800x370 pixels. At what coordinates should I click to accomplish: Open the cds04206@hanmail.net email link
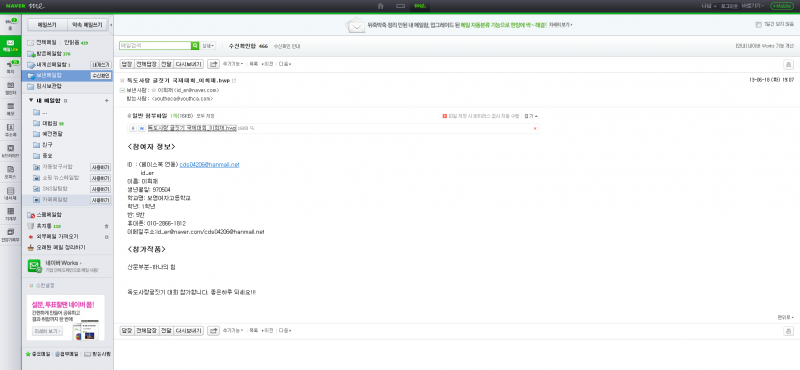point(210,164)
